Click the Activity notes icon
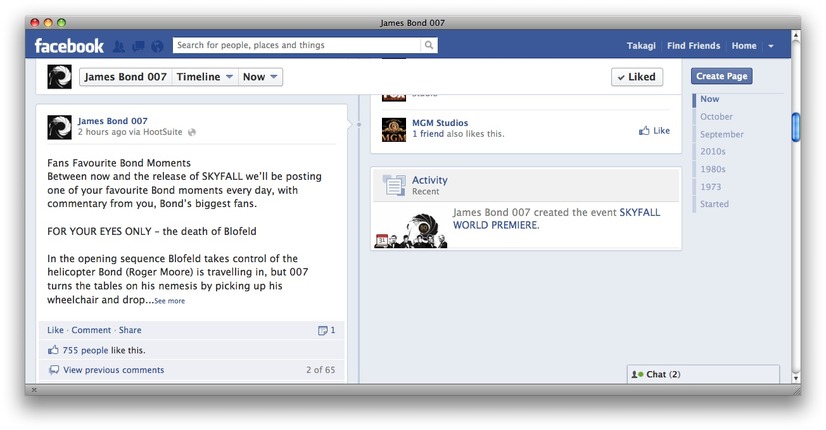Viewport: 826px width, 430px height. click(x=394, y=185)
